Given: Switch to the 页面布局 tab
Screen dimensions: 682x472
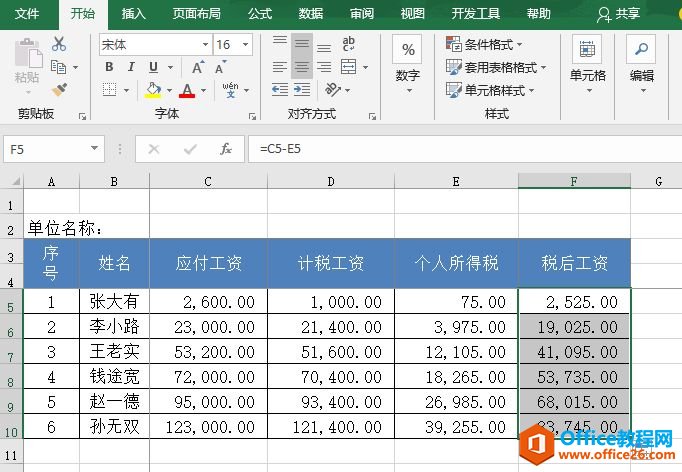Looking at the screenshot, I should click(197, 14).
